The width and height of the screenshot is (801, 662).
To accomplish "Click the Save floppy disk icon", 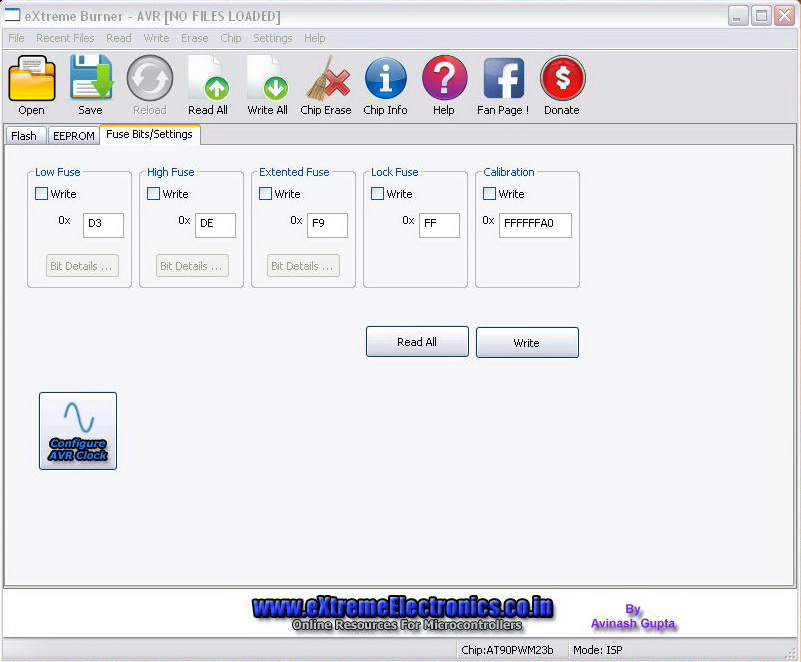I will [91, 77].
